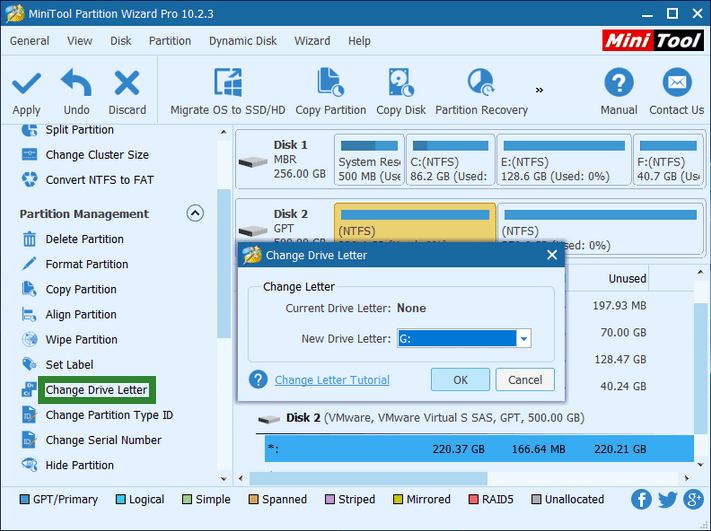Collapse the Partition Management section
711x531 pixels.
click(195, 213)
